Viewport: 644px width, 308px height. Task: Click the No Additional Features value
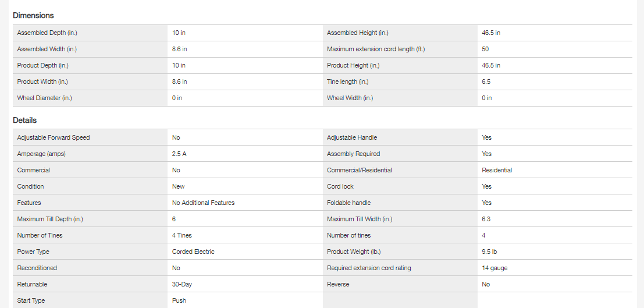[203, 203]
